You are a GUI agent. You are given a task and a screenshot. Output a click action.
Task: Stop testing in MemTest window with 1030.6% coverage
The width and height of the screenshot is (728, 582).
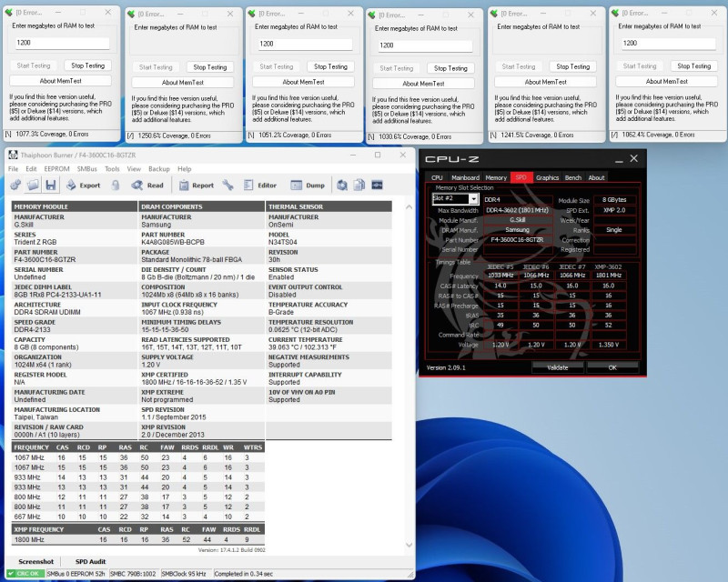tap(450, 68)
